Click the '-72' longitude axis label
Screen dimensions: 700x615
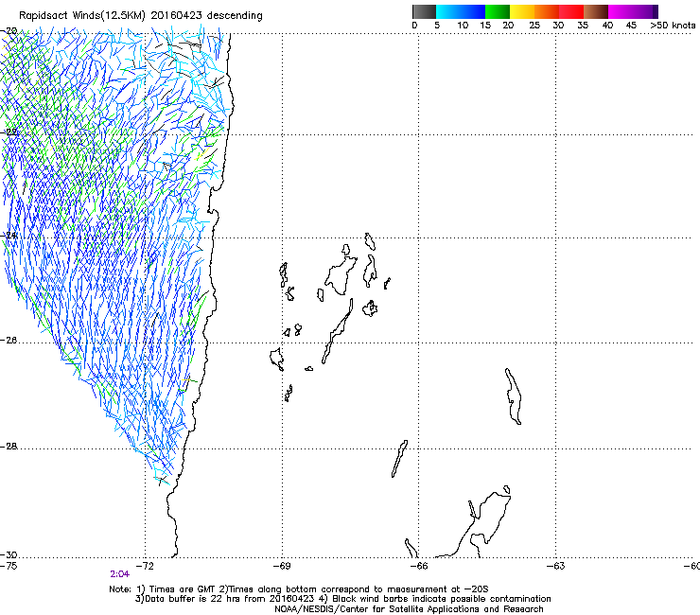[x=145, y=567]
